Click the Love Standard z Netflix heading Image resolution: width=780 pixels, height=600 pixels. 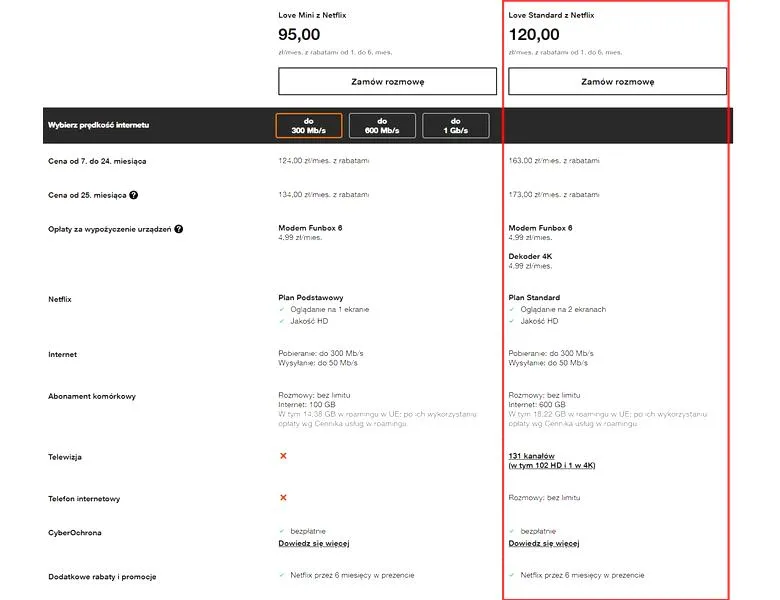tap(551, 15)
